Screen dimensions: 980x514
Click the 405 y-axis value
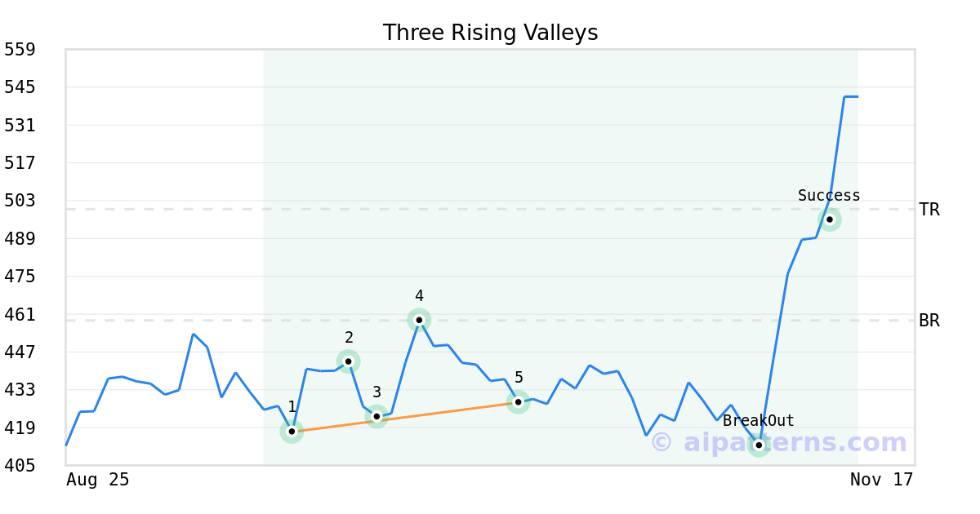click(x=20, y=466)
